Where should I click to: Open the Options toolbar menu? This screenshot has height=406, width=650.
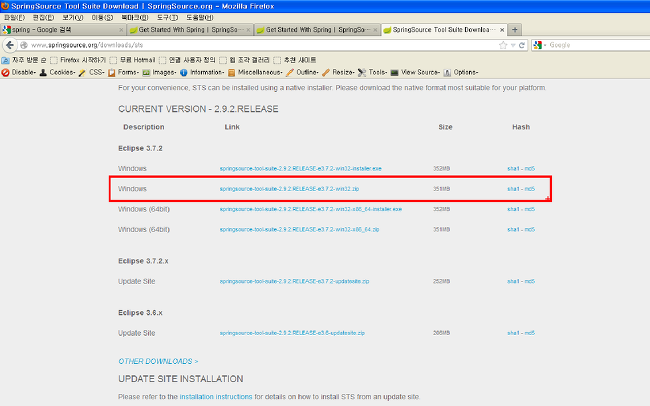coord(461,72)
